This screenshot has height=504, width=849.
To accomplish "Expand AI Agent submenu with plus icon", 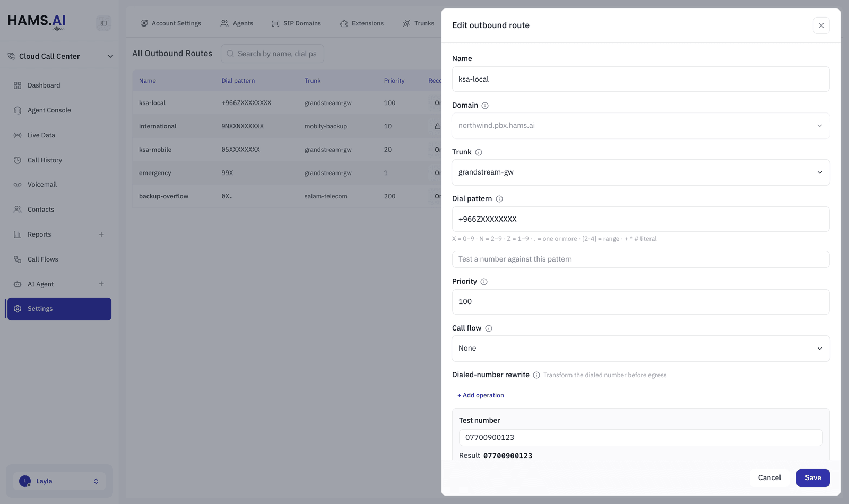I will (101, 284).
